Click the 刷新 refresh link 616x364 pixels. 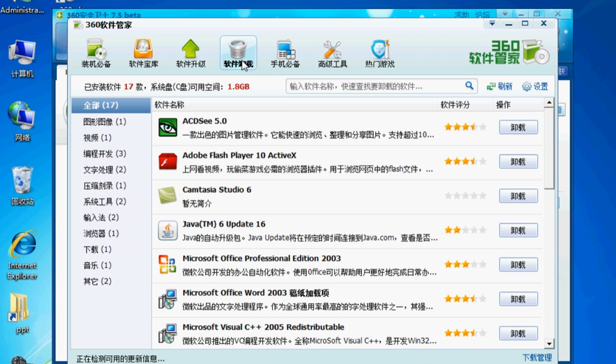pos(500,86)
